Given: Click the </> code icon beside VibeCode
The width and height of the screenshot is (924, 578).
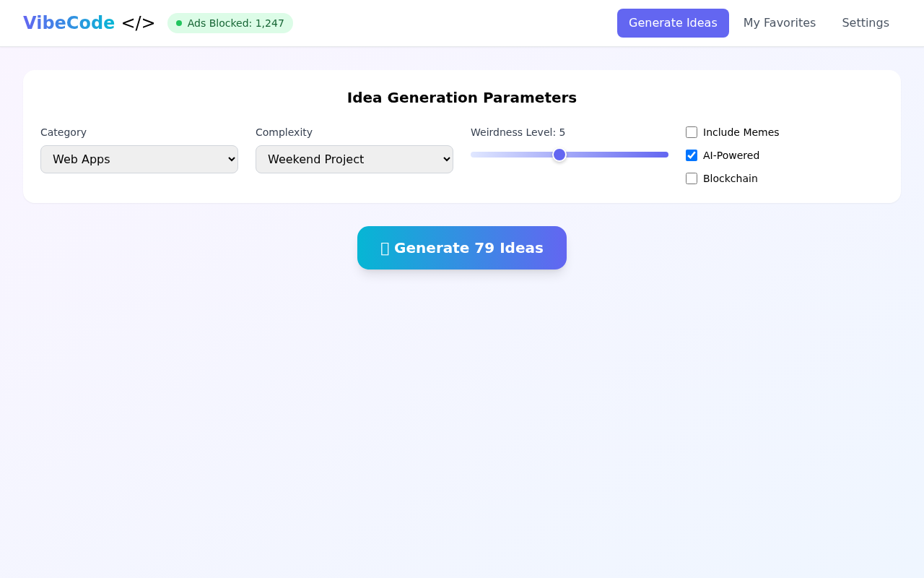Looking at the screenshot, I should [138, 22].
